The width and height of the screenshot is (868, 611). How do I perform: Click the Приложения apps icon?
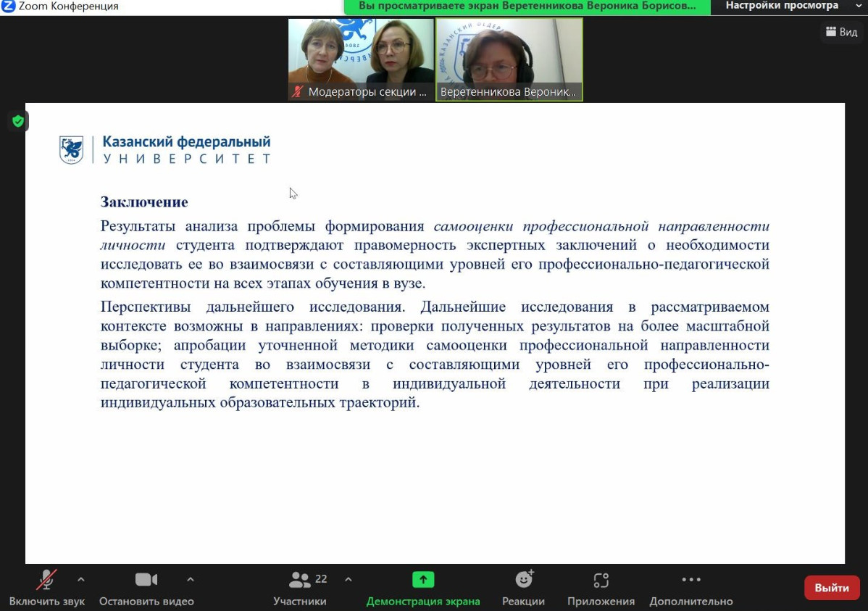pos(601,579)
